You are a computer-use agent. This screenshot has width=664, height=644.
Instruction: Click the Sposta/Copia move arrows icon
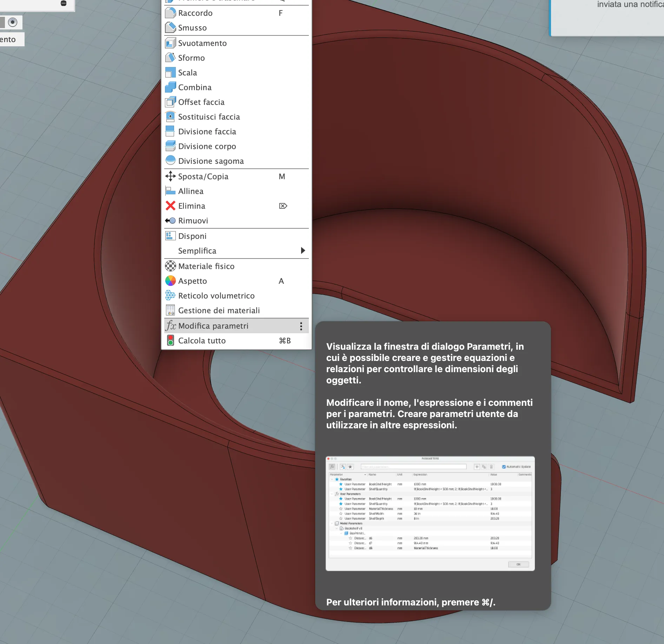click(x=170, y=176)
